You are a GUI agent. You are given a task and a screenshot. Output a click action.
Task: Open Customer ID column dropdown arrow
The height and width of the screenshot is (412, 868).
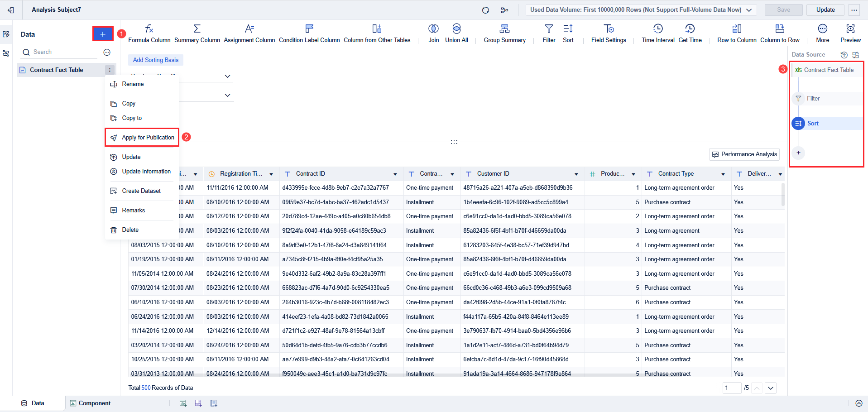click(576, 174)
